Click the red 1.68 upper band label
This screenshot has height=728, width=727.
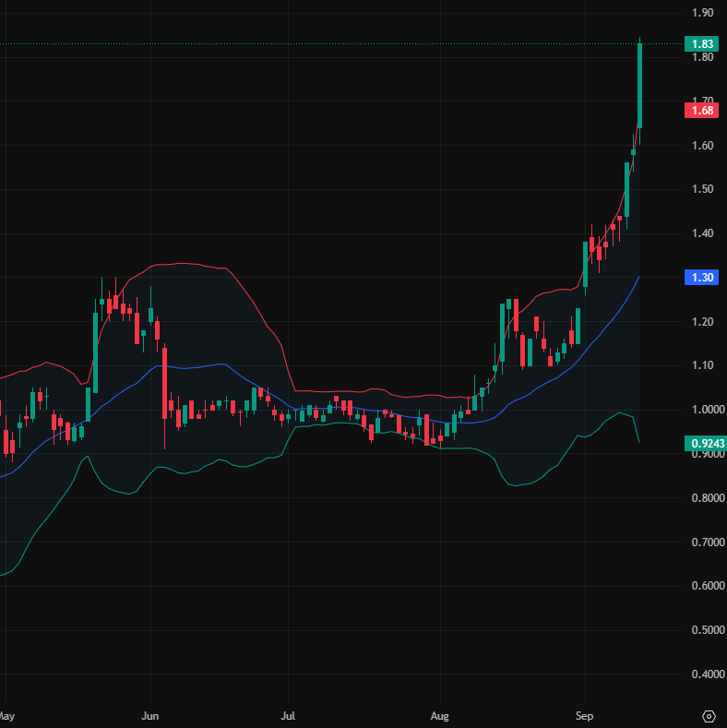click(701, 111)
